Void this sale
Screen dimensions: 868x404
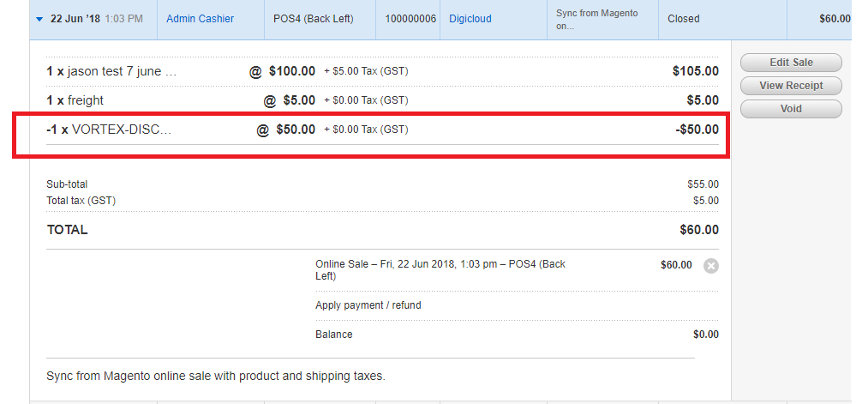[x=791, y=109]
